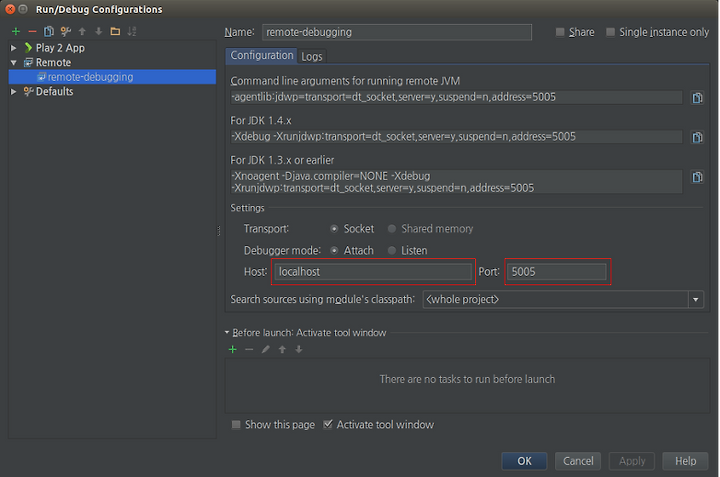Image resolution: width=720 pixels, height=477 pixels.
Task: Enable the Share checkbox
Action: tap(560, 32)
